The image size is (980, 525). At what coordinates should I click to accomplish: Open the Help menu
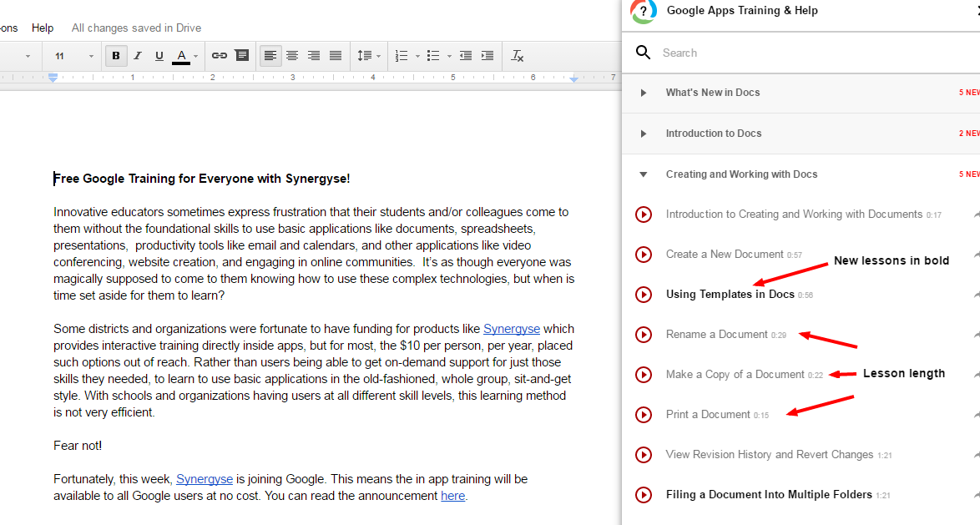point(43,28)
